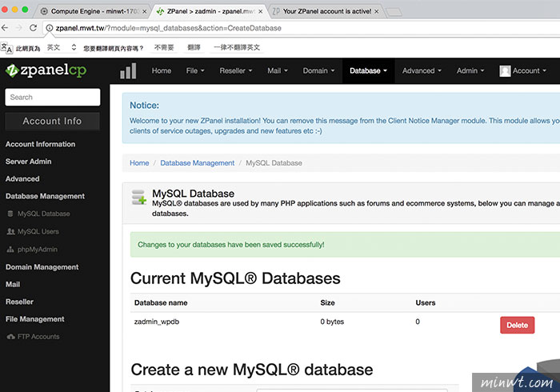Open the Account dropdown menu
Image resolution: width=560 pixels, height=392 pixels.
[523, 70]
